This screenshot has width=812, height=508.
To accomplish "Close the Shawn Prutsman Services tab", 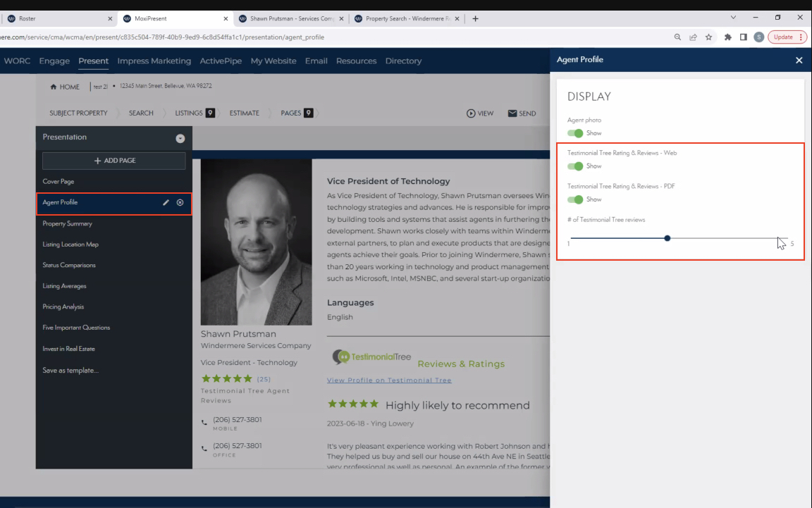I will 341,18.
